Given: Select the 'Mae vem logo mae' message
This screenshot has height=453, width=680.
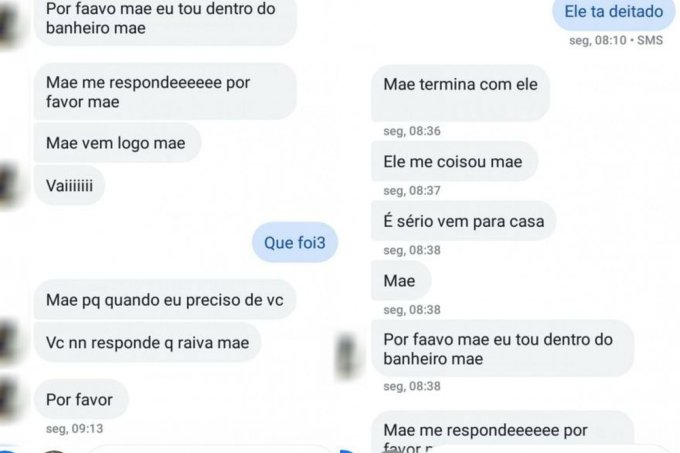Looking at the screenshot, I should pyautogui.click(x=118, y=143).
